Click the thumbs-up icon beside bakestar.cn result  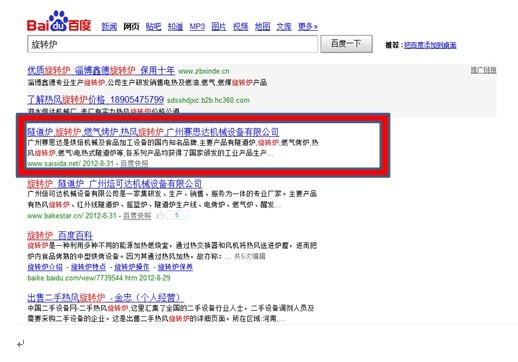(160, 215)
